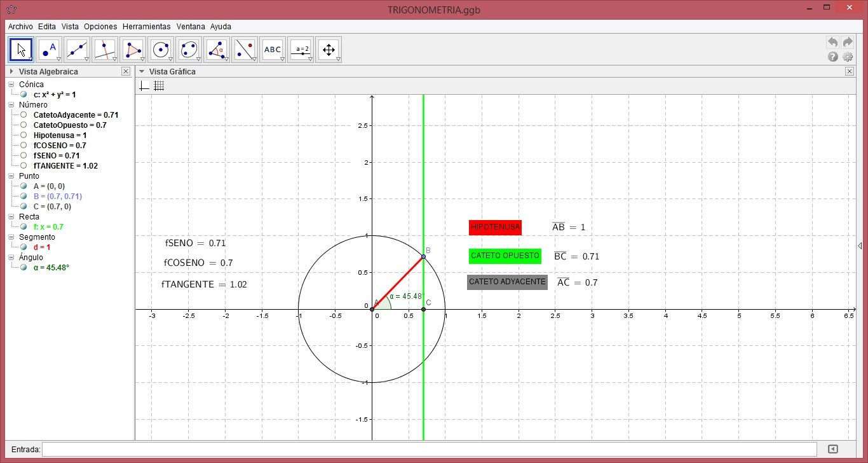Click inside the Entrada input field

pyautogui.click(x=254, y=449)
